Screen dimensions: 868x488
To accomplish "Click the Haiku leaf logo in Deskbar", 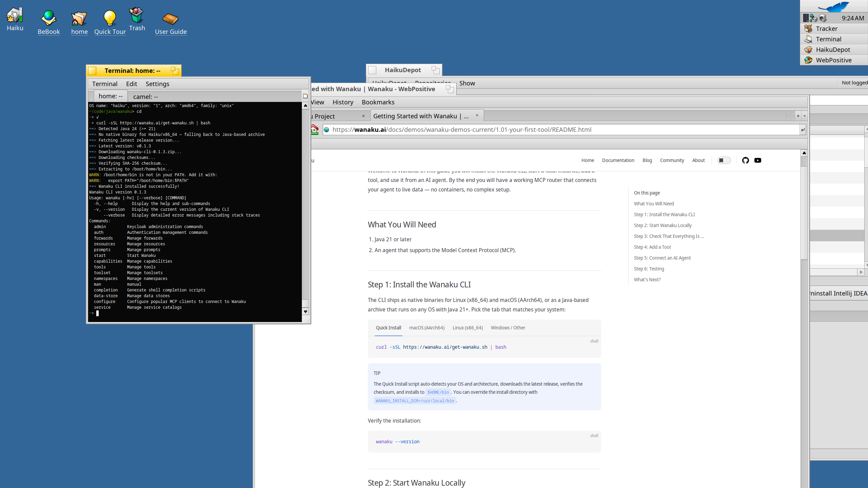I will point(833,7).
